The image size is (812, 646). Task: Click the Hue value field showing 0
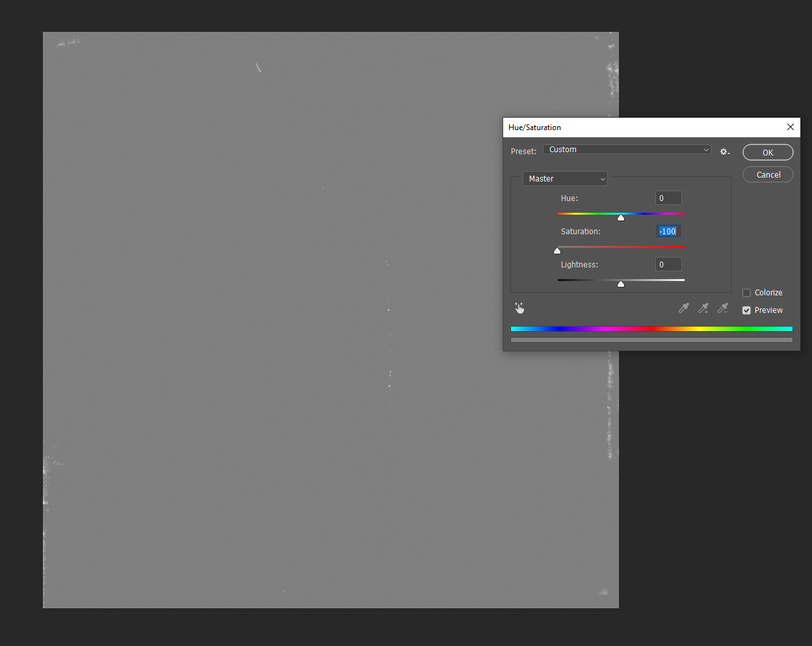coord(668,198)
